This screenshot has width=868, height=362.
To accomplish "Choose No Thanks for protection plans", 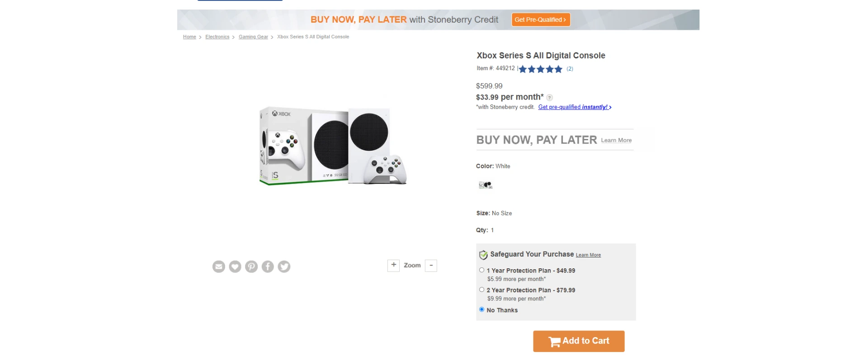I will coord(481,310).
